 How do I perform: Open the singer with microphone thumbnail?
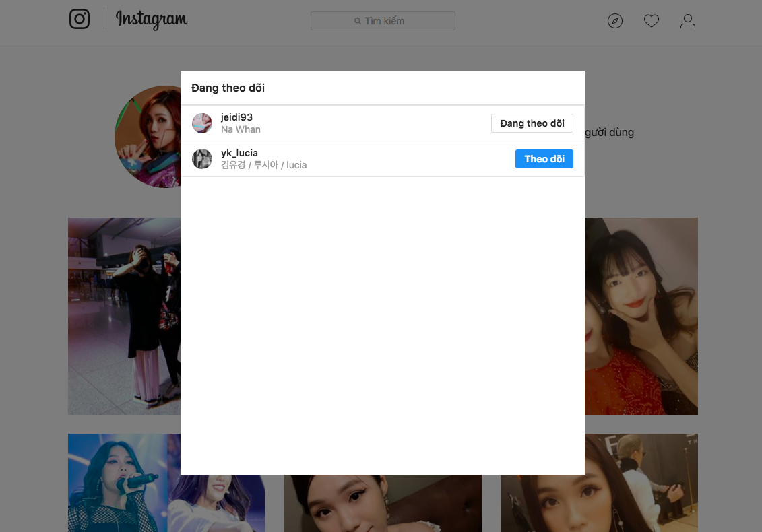[x=124, y=482]
